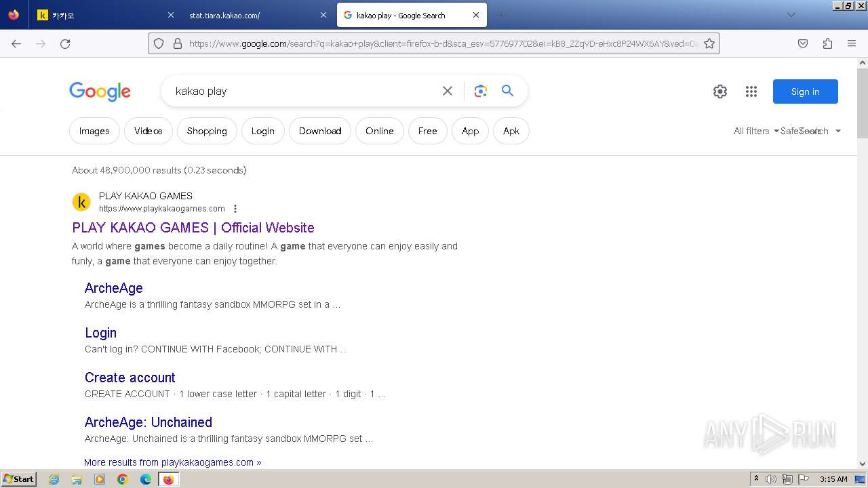
Task: Select the Apk filter chip
Action: [511, 131]
